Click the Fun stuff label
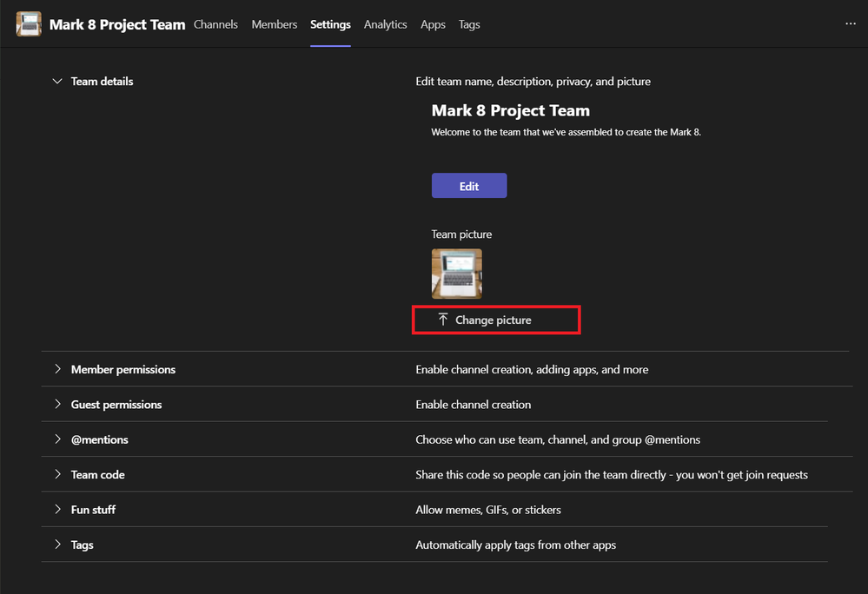 pyautogui.click(x=93, y=510)
